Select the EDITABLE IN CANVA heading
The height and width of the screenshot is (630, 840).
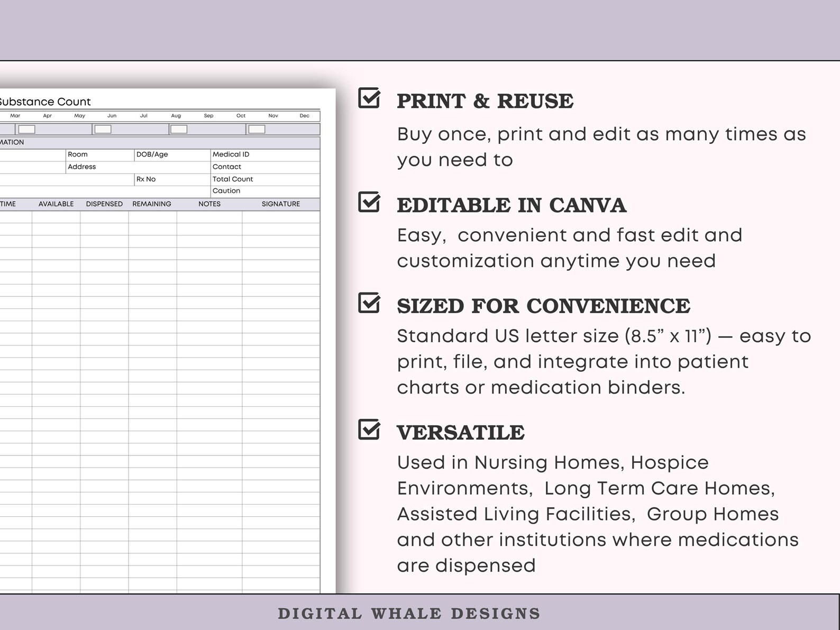pyautogui.click(x=512, y=205)
